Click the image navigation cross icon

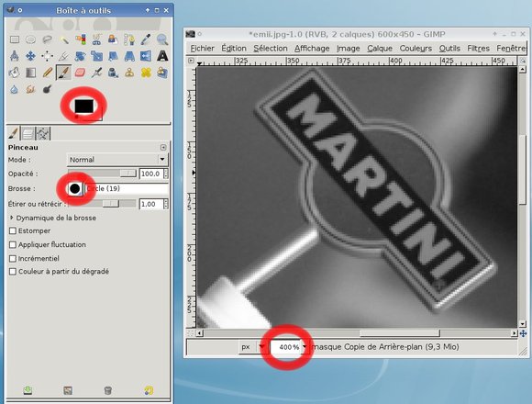tap(523, 333)
